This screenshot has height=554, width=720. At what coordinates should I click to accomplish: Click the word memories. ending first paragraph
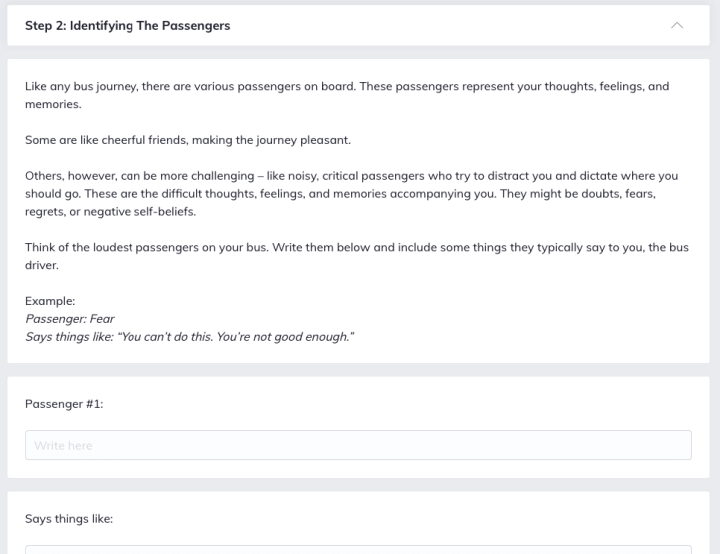click(53, 104)
